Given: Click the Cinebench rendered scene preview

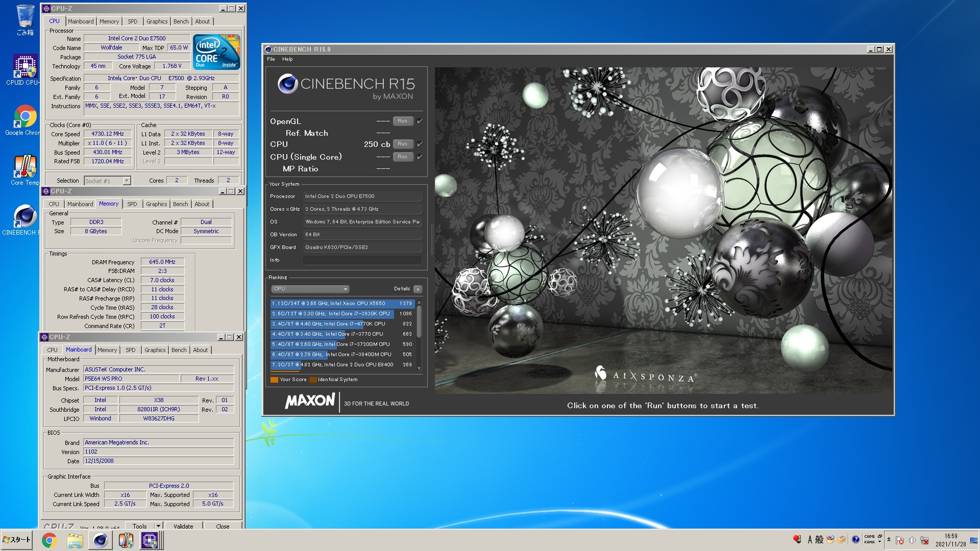Looking at the screenshot, I should click(663, 230).
